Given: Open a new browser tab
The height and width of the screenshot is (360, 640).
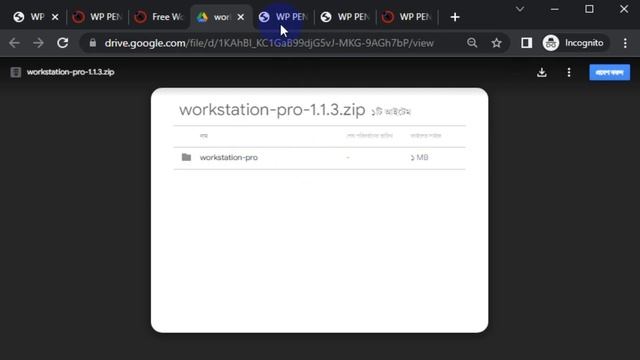Looking at the screenshot, I should [455, 17].
